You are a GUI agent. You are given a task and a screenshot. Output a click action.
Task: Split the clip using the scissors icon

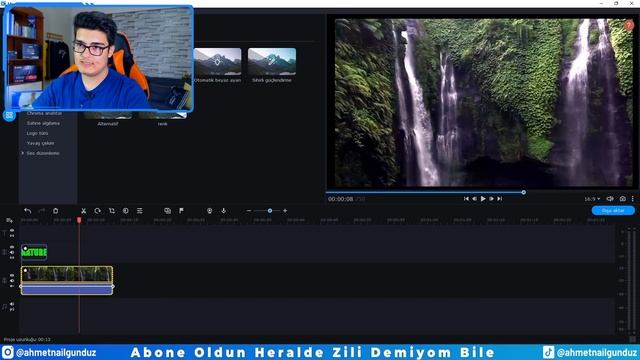click(x=83, y=211)
